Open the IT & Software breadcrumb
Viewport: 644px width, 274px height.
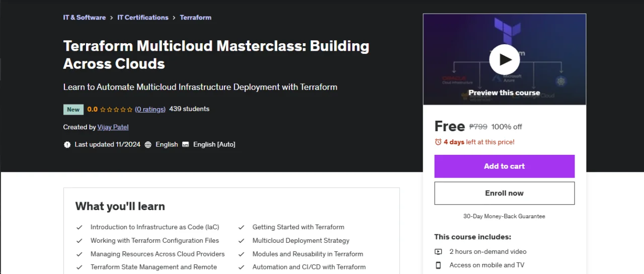[x=85, y=17]
